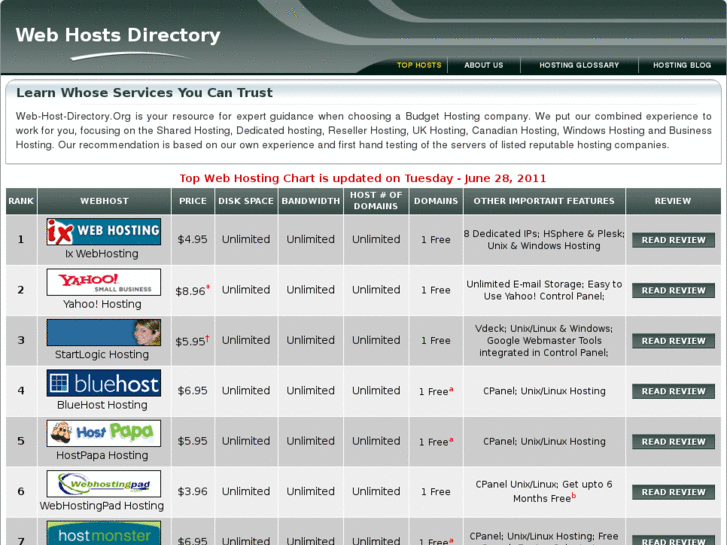727x545 pixels.
Task: Read review for Ix WebHosting
Action: tap(673, 240)
